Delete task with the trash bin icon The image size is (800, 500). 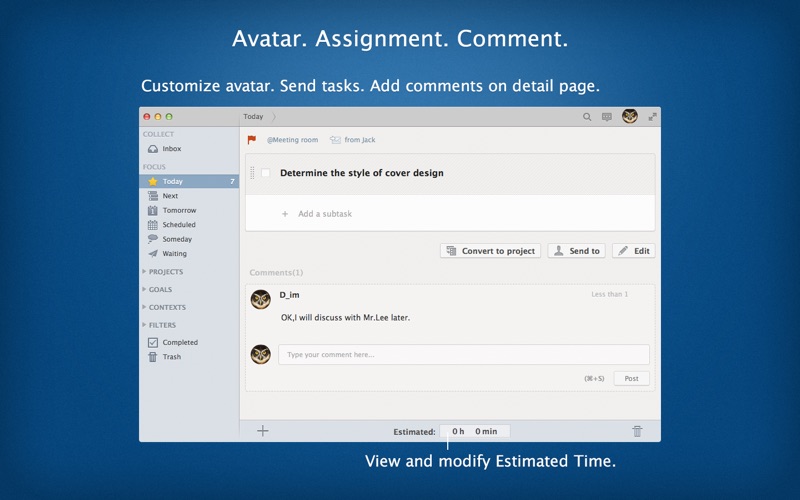point(637,431)
